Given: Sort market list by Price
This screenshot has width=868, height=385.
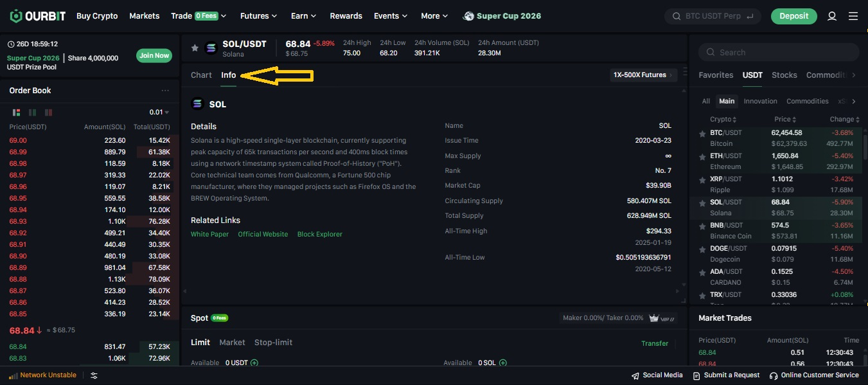Looking at the screenshot, I should point(785,120).
